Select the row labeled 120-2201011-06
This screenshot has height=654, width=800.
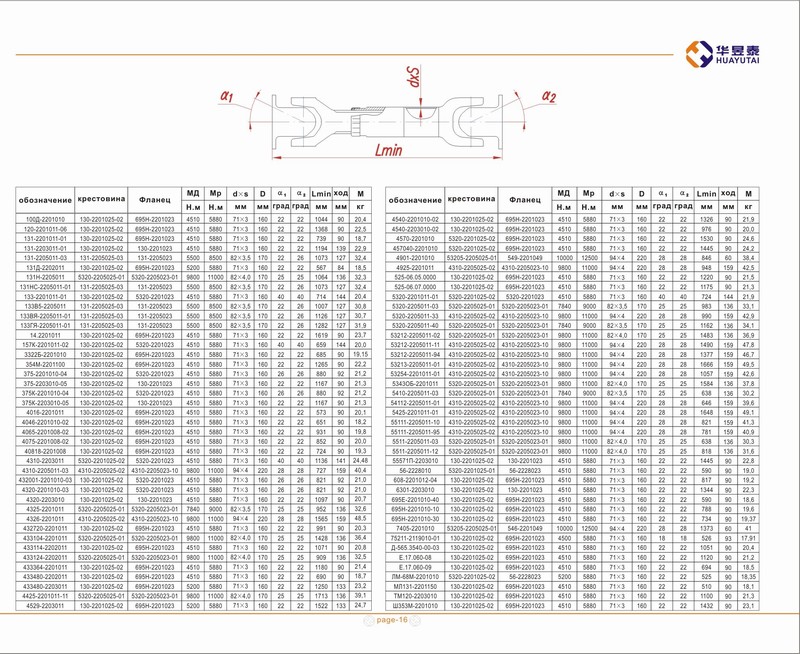click(45, 229)
